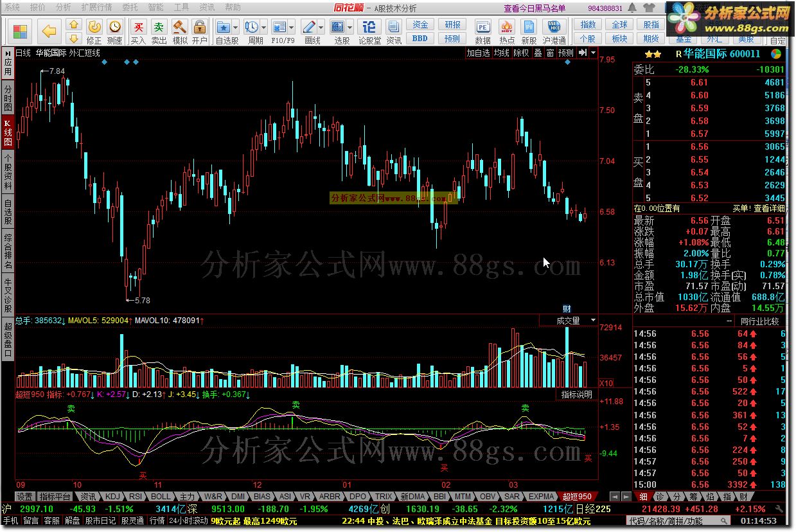Click the indicator tabs scroll-left arrow
The width and height of the screenshot is (796, 532).
tap(614, 497)
